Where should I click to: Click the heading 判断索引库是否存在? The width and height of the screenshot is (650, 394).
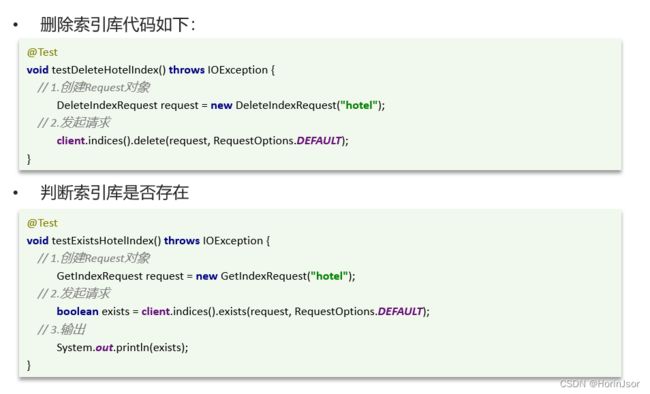click(x=114, y=192)
